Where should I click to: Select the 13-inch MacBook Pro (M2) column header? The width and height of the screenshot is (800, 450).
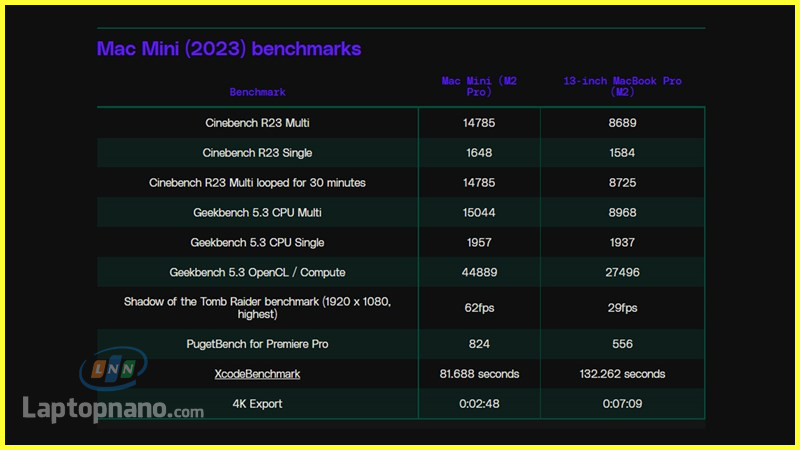pyautogui.click(x=622, y=86)
